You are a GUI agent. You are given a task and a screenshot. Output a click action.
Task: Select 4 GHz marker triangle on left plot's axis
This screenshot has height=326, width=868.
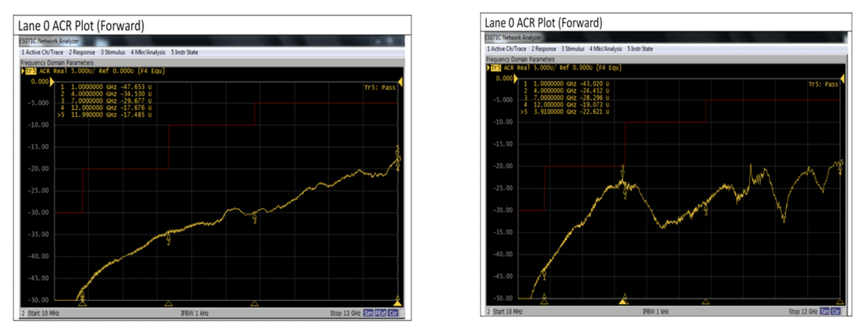pyautogui.click(x=168, y=304)
